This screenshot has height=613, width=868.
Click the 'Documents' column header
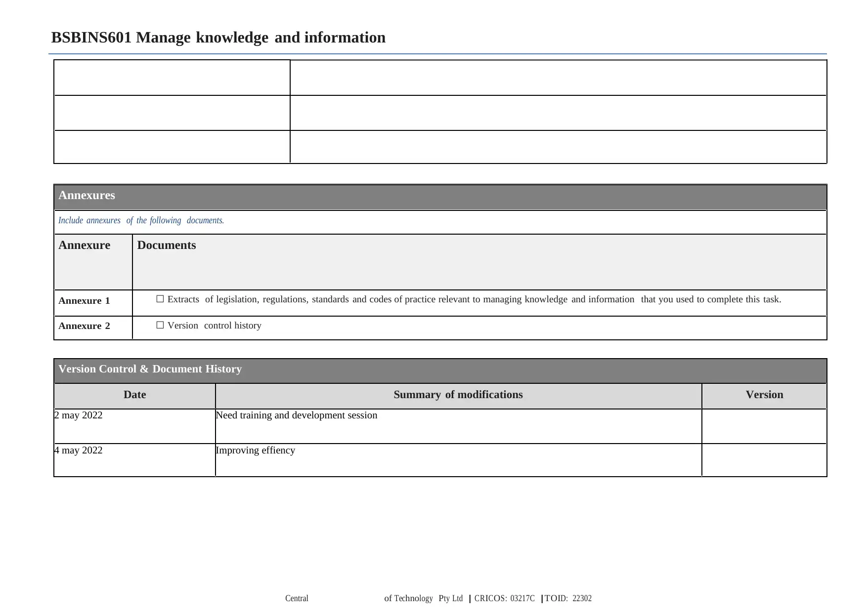pos(479,262)
